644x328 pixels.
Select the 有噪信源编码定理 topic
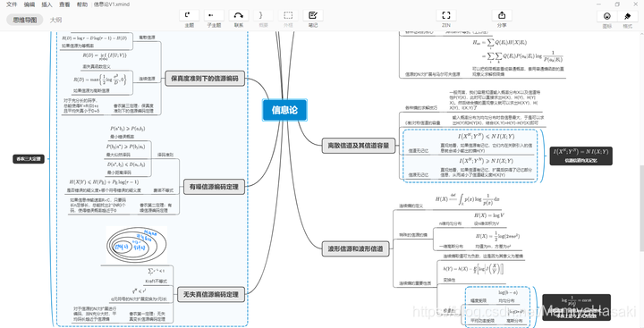(214, 187)
